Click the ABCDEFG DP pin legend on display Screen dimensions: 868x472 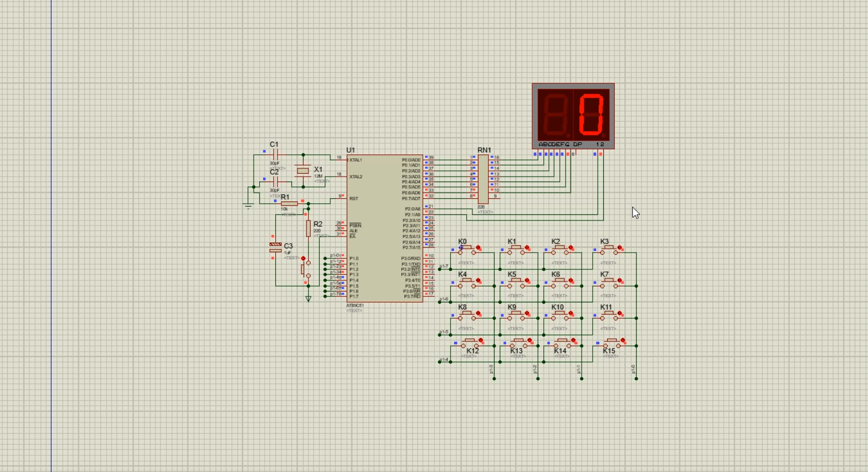(x=560, y=144)
